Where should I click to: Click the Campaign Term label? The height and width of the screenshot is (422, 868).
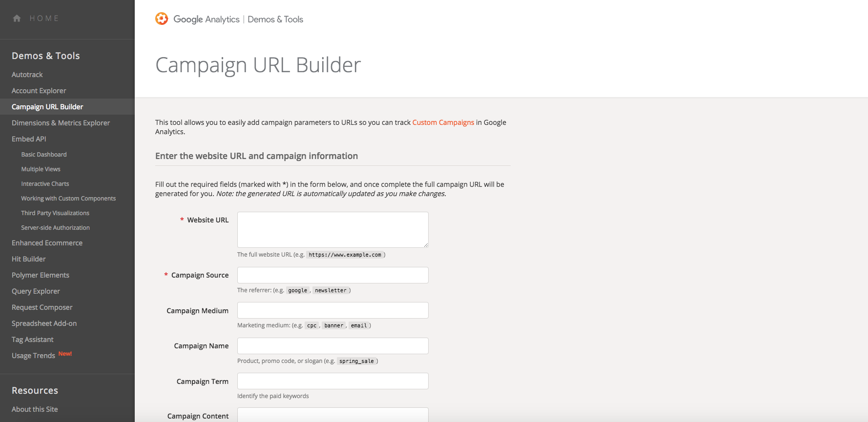pyautogui.click(x=203, y=382)
